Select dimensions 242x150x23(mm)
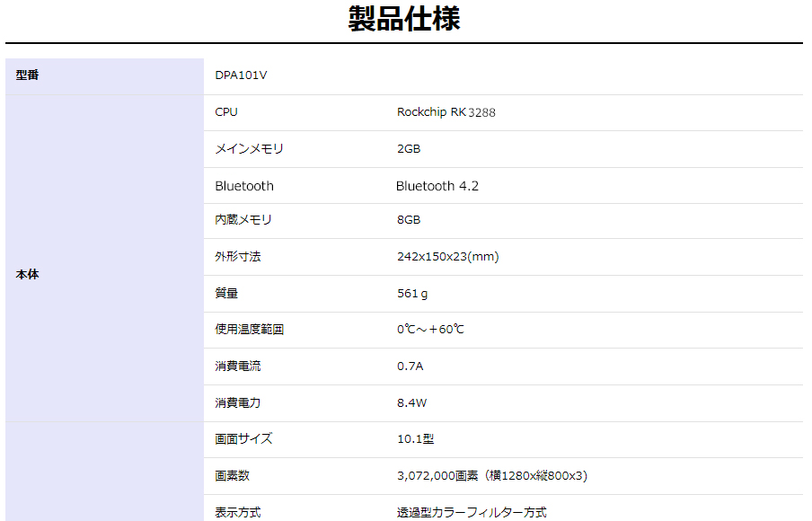The height and width of the screenshot is (521, 812). (x=448, y=257)
